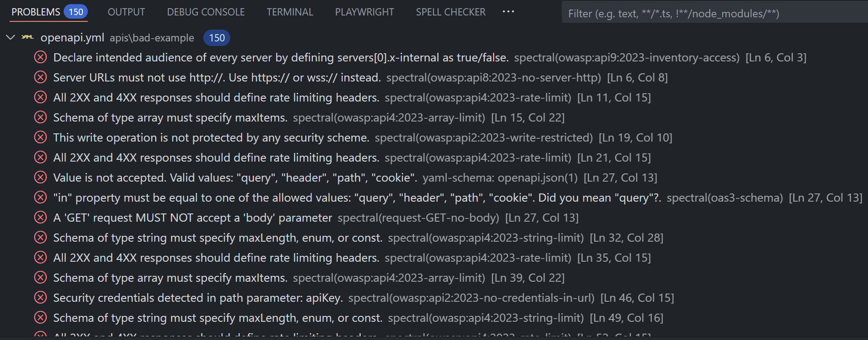Select 'Server URLs must not use http://' message

217,78
